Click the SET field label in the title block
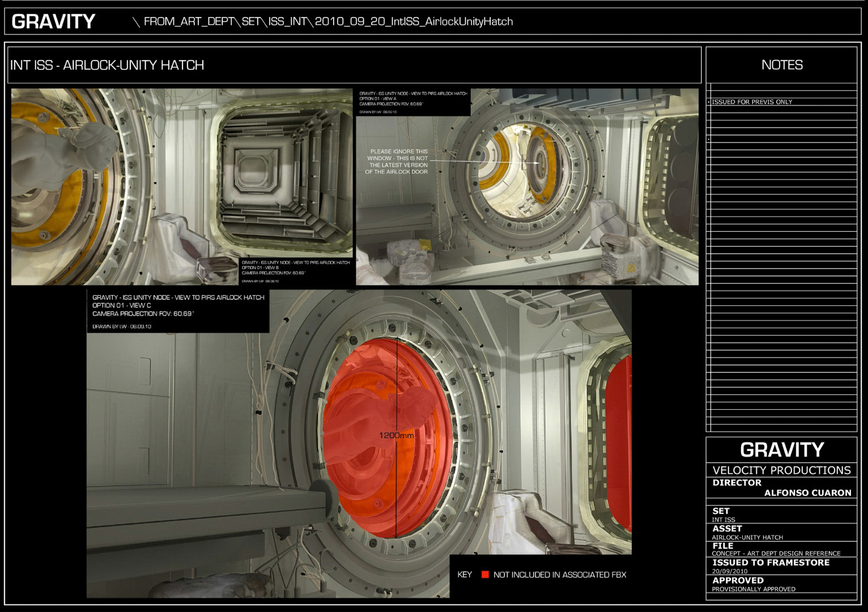868x612 pixels. [721, 511]
